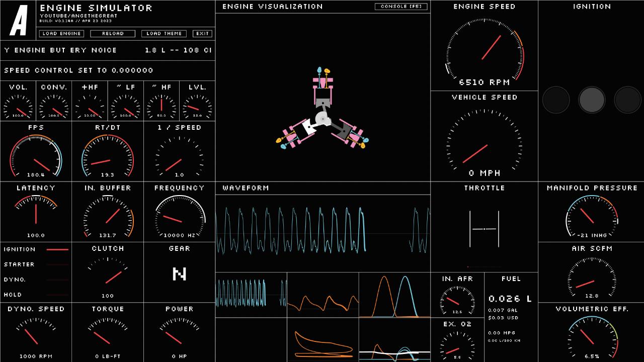Toggle the Starter indicator
This screenshot has height=362, width=644.
(x=57, y=264)
